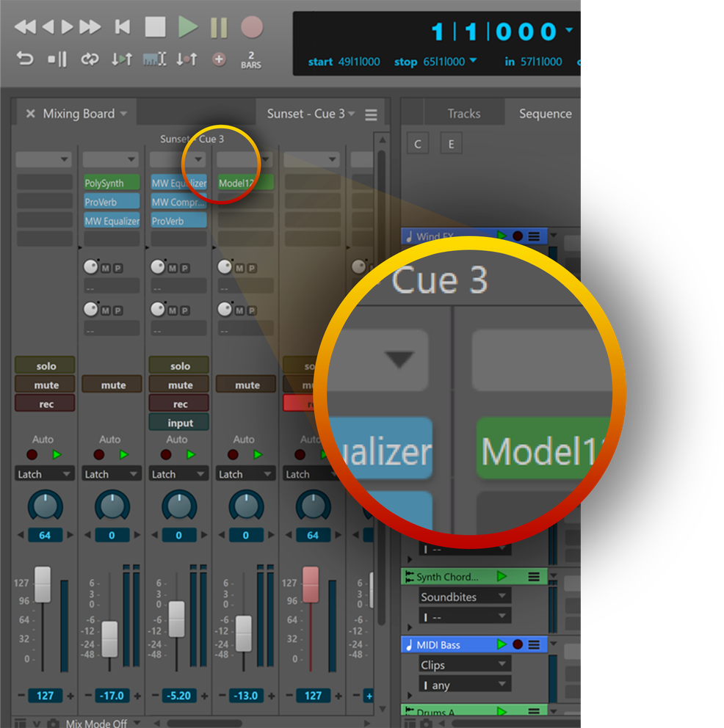Click the E button in the Tracks panel

(450, 143)
